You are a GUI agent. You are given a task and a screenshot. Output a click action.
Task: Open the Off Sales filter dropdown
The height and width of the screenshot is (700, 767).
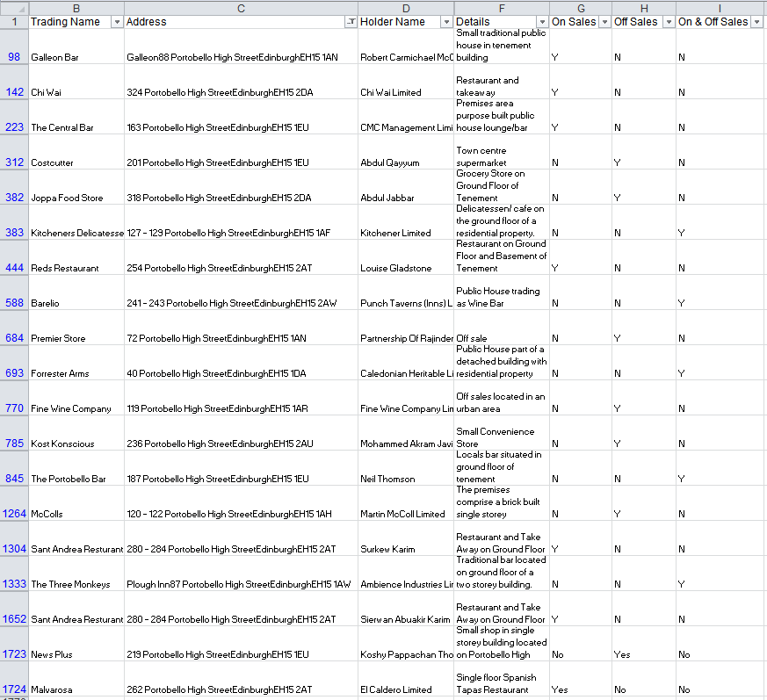[669, 22]
